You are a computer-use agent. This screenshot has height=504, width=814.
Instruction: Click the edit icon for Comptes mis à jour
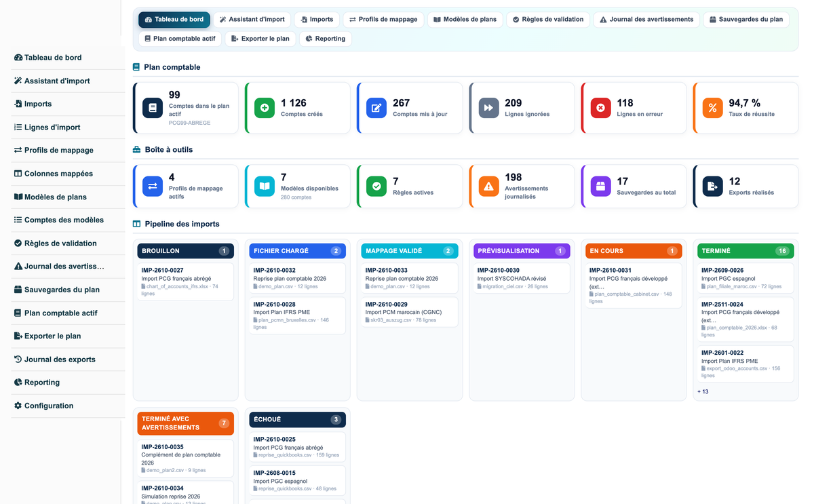376,108
